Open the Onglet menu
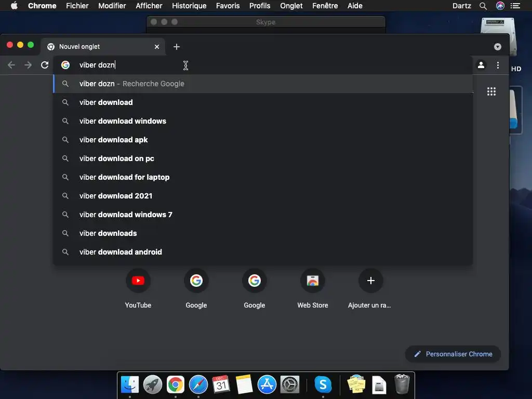Screen dimensions: 532x399 (x=291, y=6)
